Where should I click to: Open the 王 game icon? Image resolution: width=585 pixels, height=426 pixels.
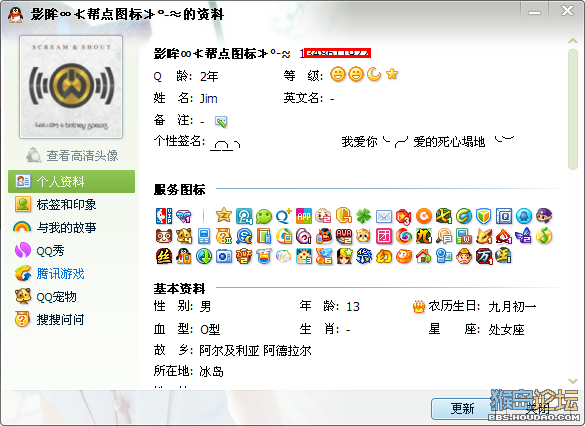[504, 256]
